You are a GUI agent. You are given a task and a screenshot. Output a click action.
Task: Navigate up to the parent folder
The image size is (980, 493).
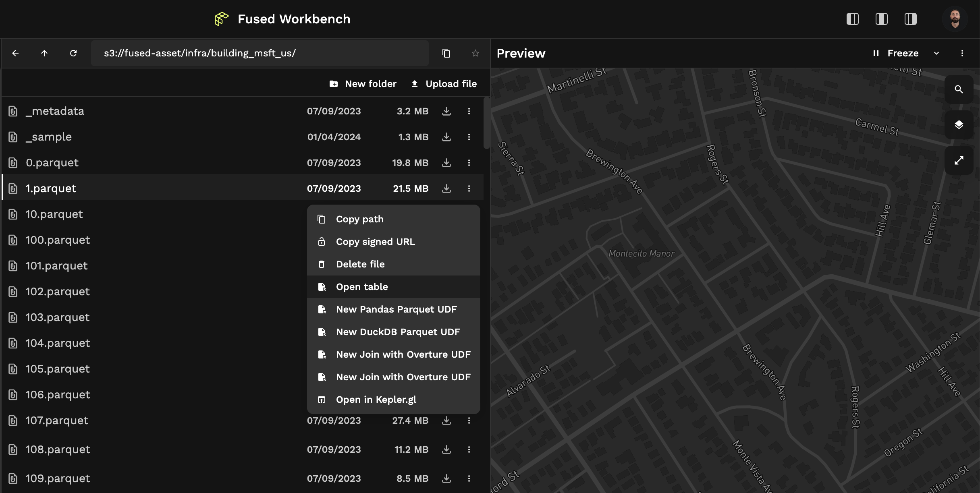tap(44, 53)
